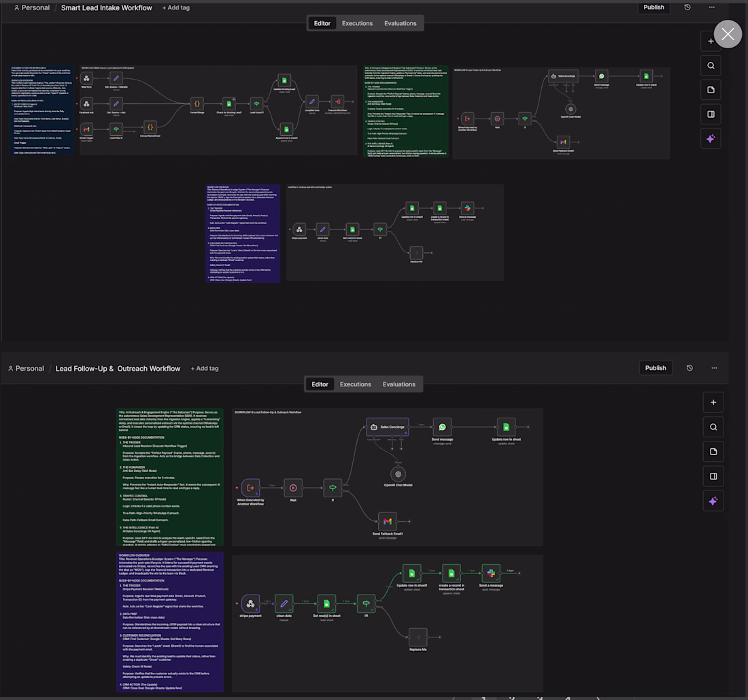Switch to Executions tab in Smart Lead Intake Workflow

pyautogui.click(x=357, y=23)
